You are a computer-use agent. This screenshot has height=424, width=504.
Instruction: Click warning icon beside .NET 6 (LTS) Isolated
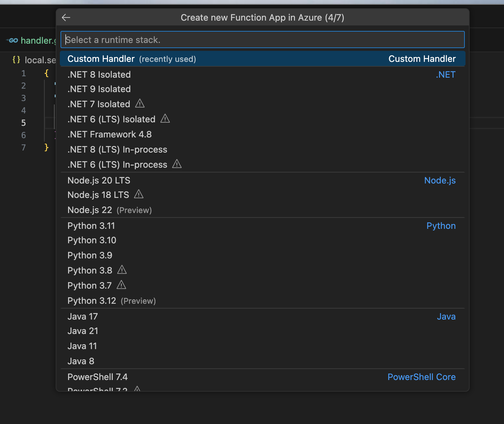point(165,119)
